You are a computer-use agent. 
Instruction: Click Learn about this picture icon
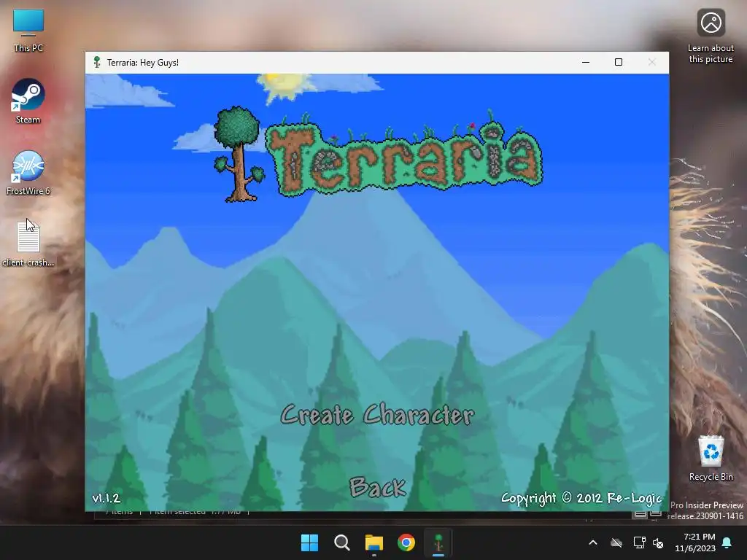pos(711,36)
